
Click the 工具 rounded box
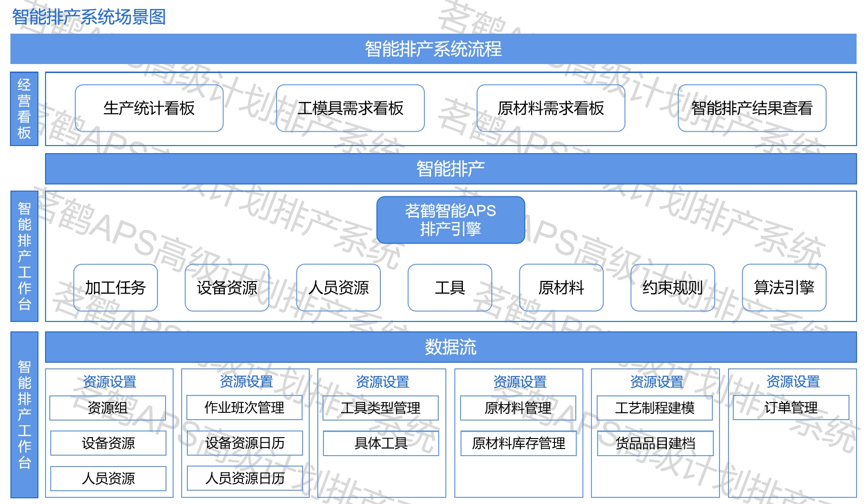450,288
